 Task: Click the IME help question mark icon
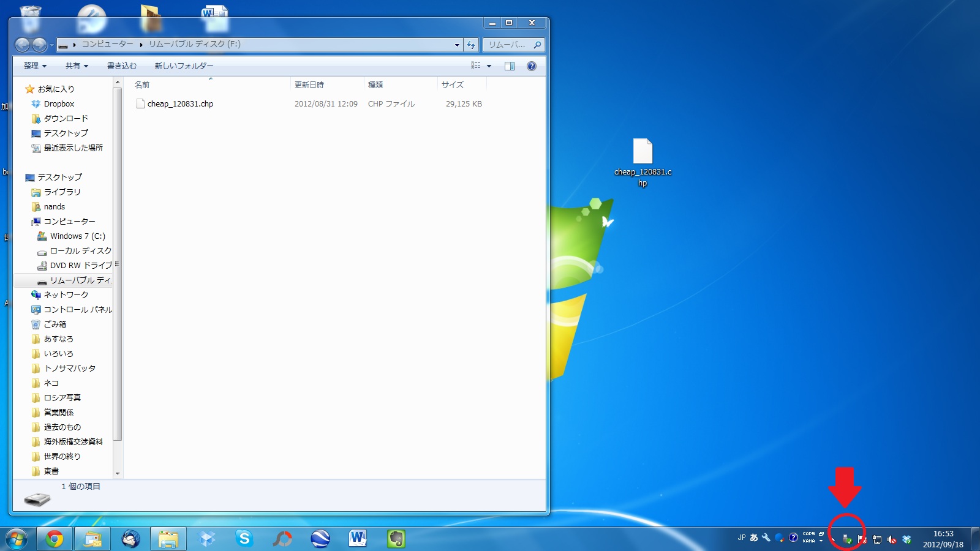793,538
